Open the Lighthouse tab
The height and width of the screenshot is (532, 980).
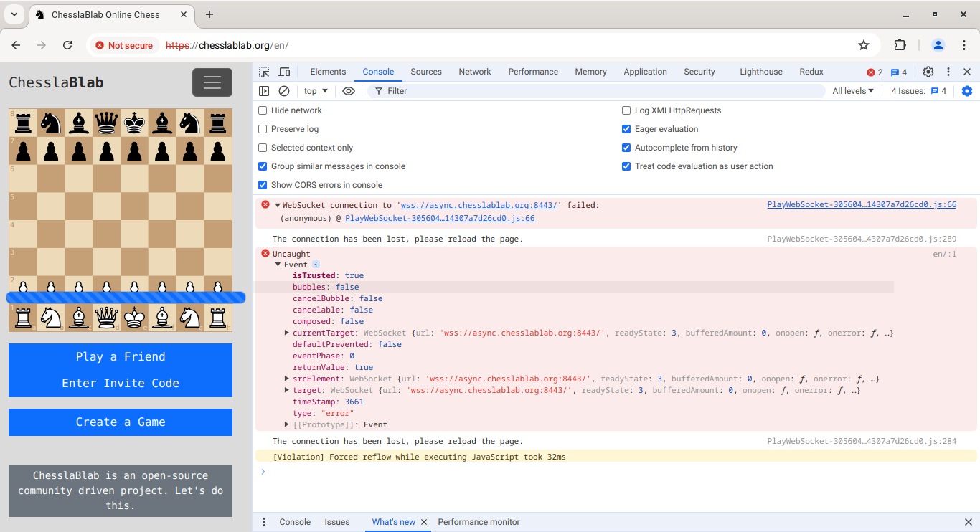click(761, 72)
